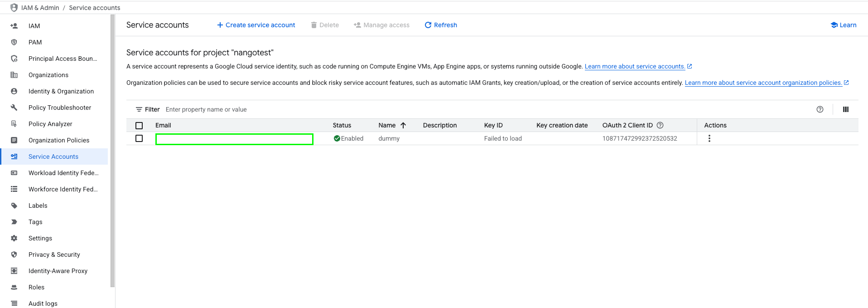Open the Learn panel
Image resolution: width=868 pixels, height=308 pixels.
click(x=843, y=25)
